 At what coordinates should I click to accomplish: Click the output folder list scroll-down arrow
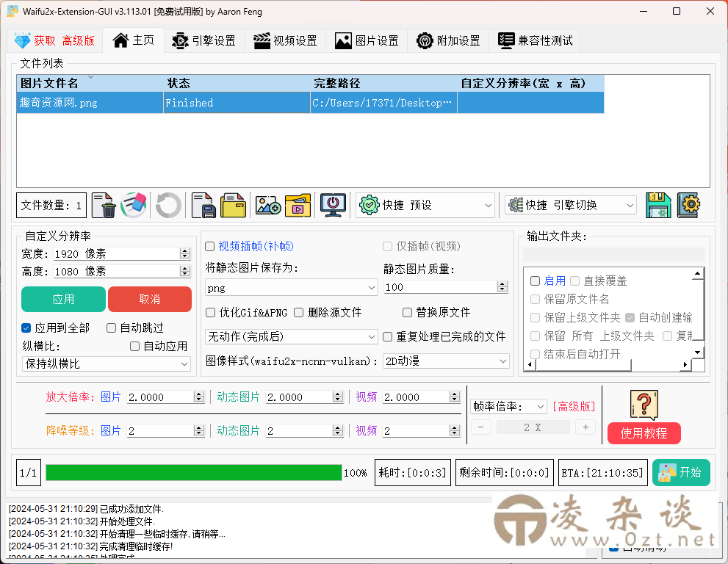click(x=697, y=352)
